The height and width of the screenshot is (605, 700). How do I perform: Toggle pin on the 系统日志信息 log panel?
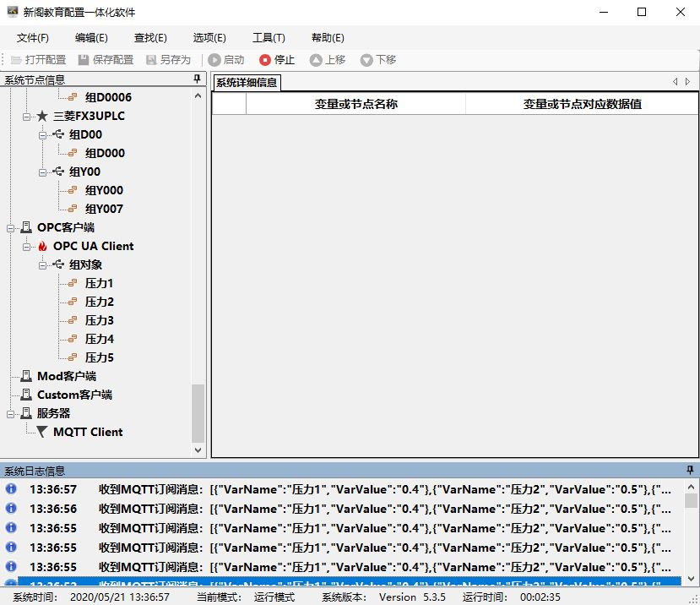point(690,470)
